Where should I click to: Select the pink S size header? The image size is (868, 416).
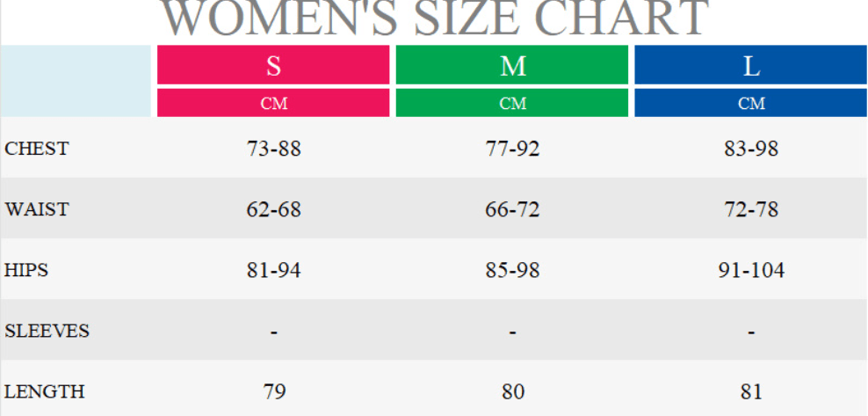coord(273,65)
